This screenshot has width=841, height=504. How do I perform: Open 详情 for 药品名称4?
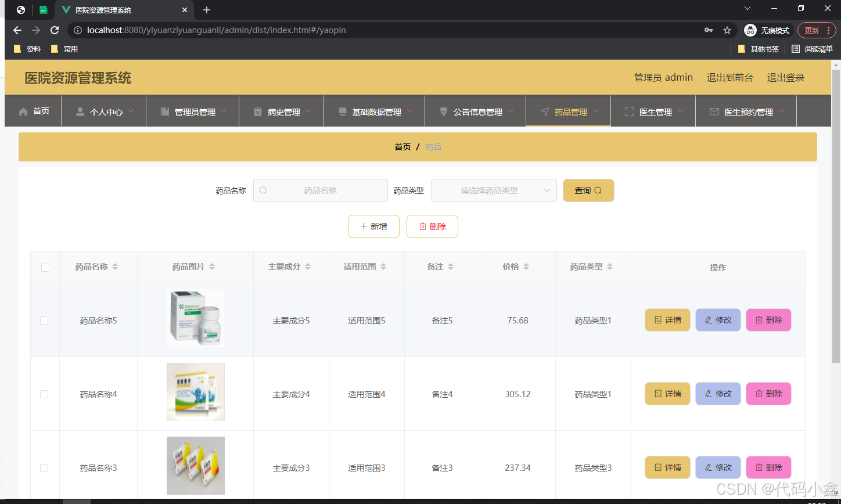click(x=667, y=394)
